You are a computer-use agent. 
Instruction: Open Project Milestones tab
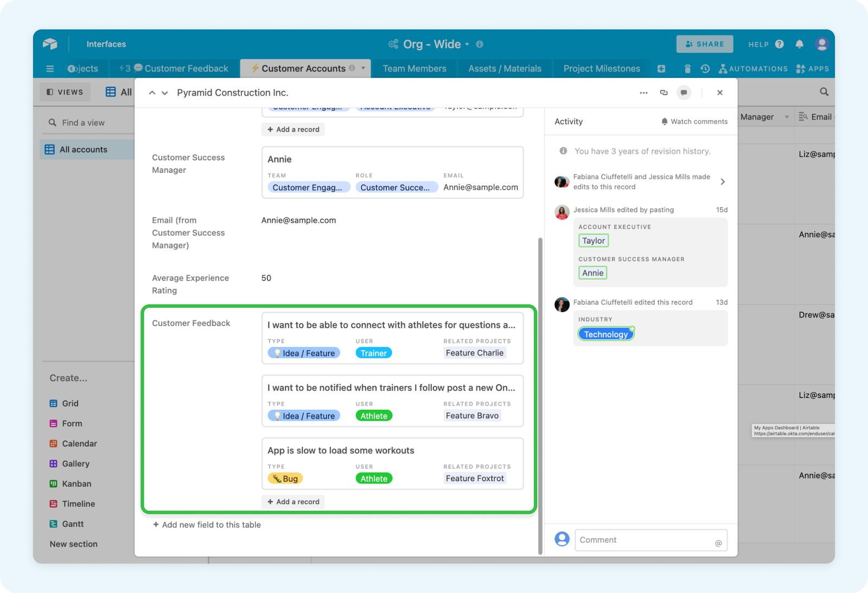click(x=602, y=68)
